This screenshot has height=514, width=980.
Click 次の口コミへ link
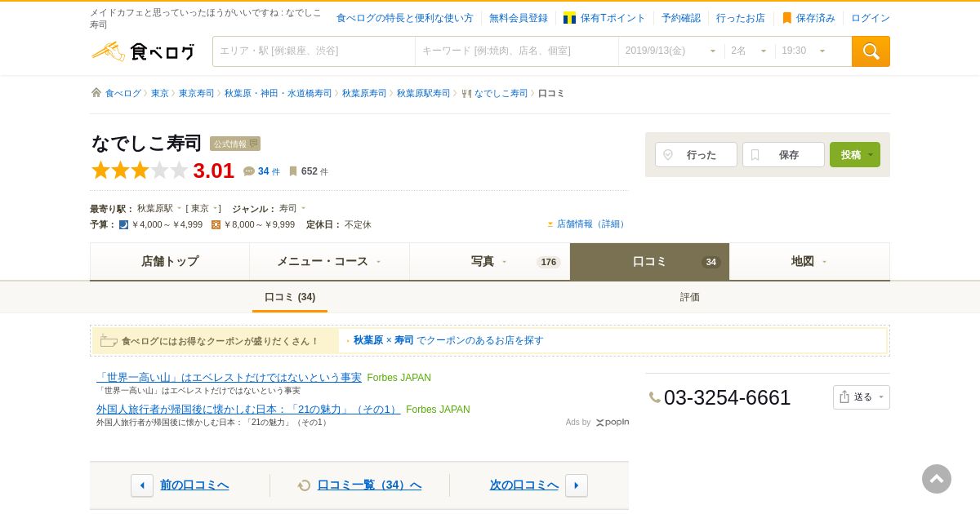(x=524, y=485)
